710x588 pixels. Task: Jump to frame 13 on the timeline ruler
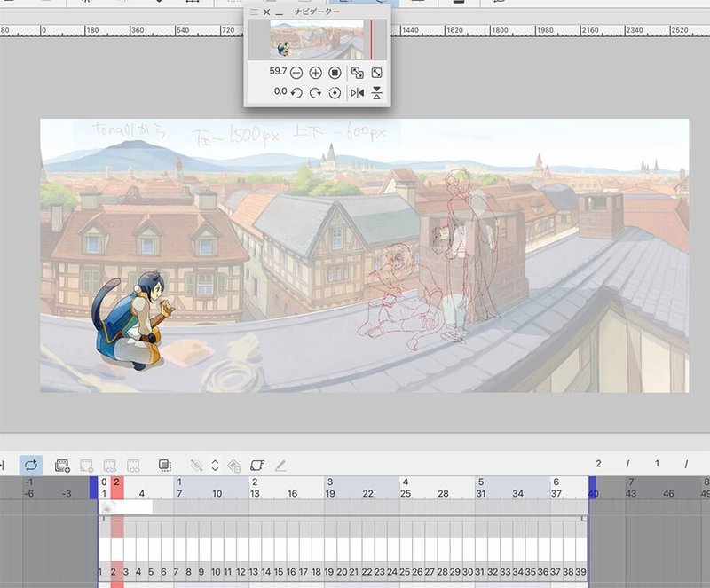click(x=255, y=493)
